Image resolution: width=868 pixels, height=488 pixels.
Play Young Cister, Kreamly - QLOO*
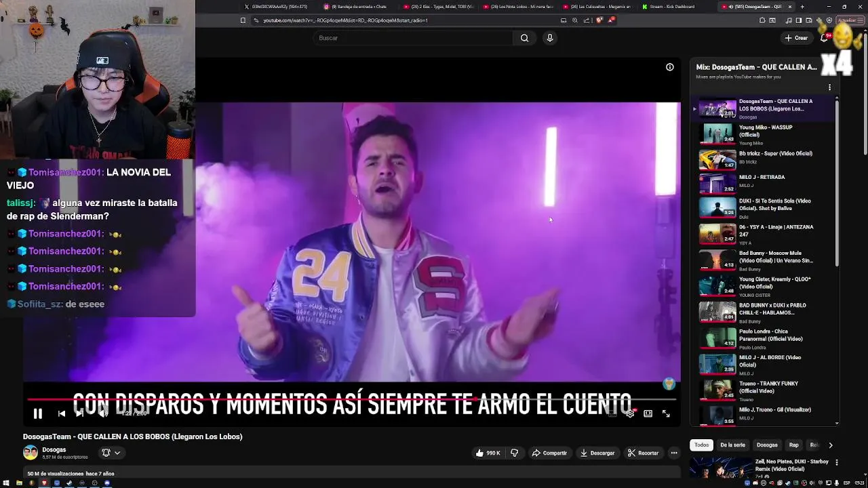pos(763,287)
